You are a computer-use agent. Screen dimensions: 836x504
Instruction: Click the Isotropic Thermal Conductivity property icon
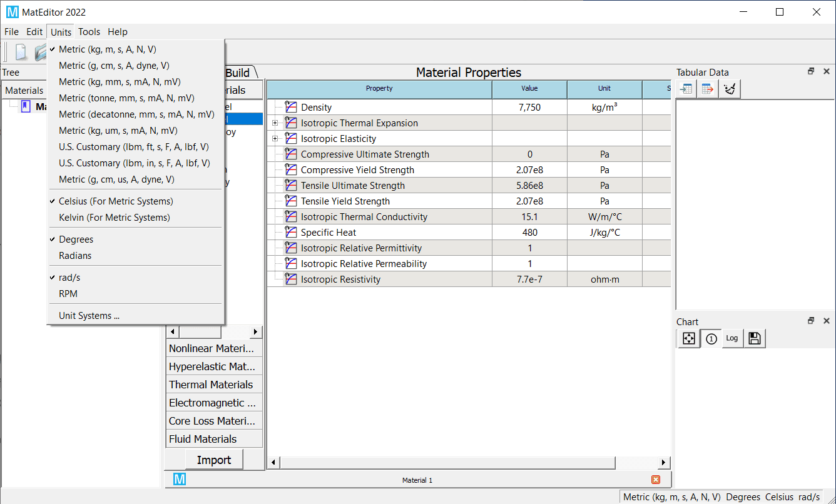click(x=291, y=216)
